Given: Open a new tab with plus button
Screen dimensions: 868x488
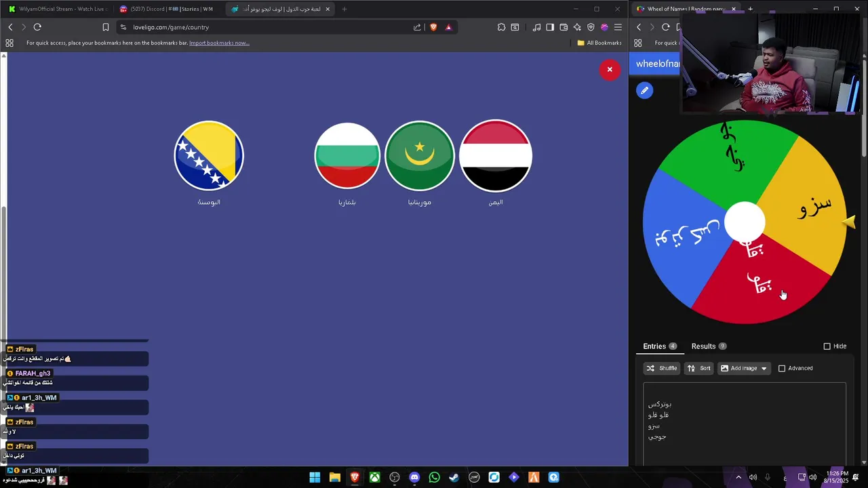Looking at the screenshot, I should [x=344, y=9].
